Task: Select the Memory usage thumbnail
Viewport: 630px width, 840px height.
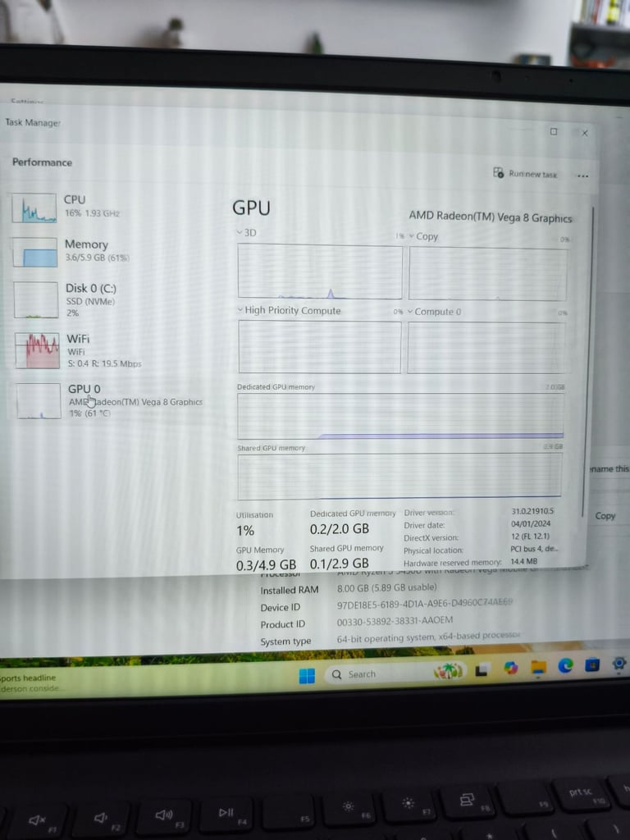Action: 34,253
